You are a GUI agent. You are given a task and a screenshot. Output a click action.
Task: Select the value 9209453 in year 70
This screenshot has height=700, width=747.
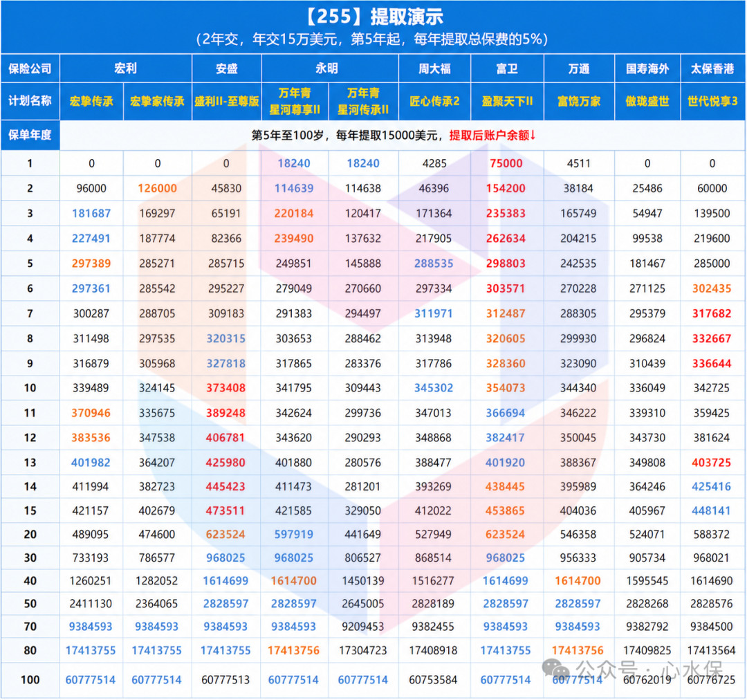tap(362, 627)
